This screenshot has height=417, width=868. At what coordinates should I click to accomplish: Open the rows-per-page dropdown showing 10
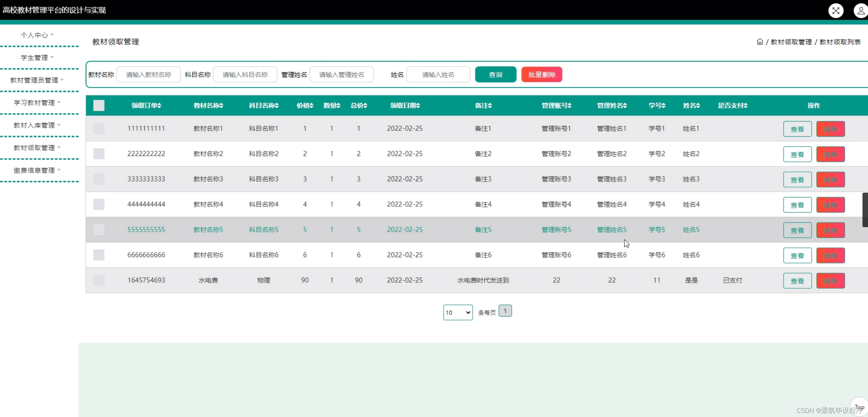coord(458,312)
